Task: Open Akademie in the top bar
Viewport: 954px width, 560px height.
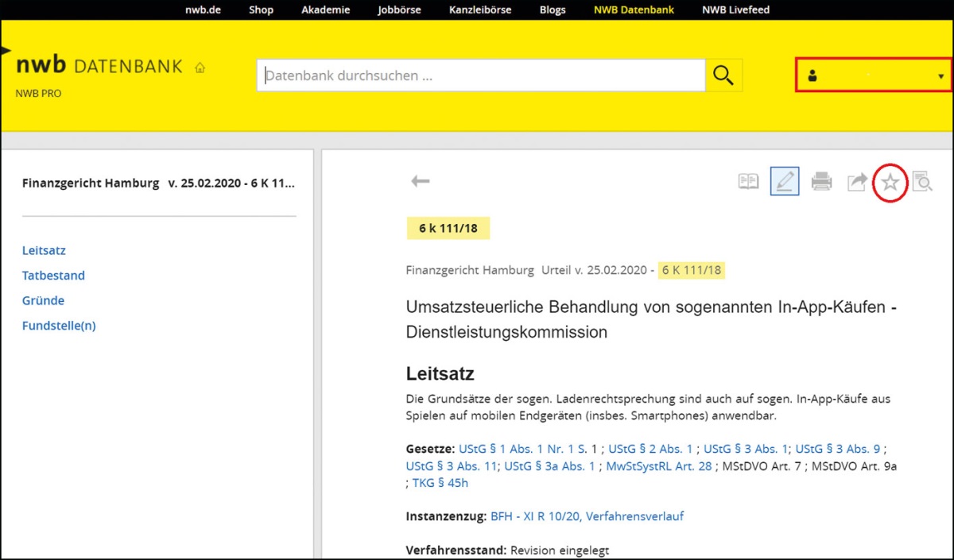Action: tap(325, 10)
